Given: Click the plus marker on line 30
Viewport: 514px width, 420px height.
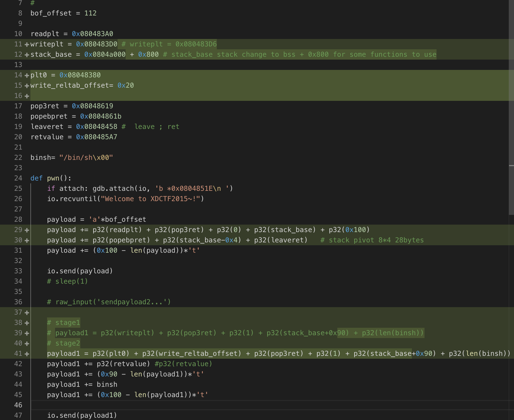Looking at the screenshot, I should [x=27, y=240].
